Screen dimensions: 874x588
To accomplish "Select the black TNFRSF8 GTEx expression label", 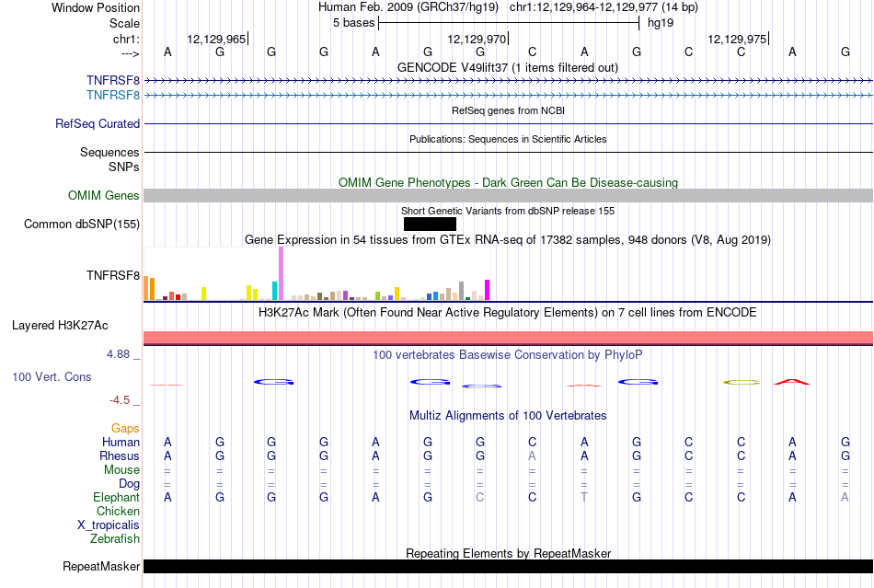I will pyautogui.click(x=112, y=275).
